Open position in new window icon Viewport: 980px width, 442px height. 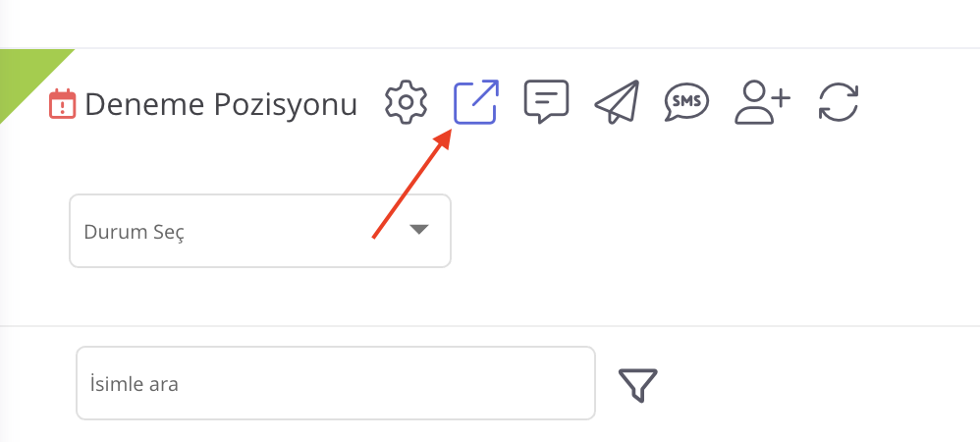475,102
